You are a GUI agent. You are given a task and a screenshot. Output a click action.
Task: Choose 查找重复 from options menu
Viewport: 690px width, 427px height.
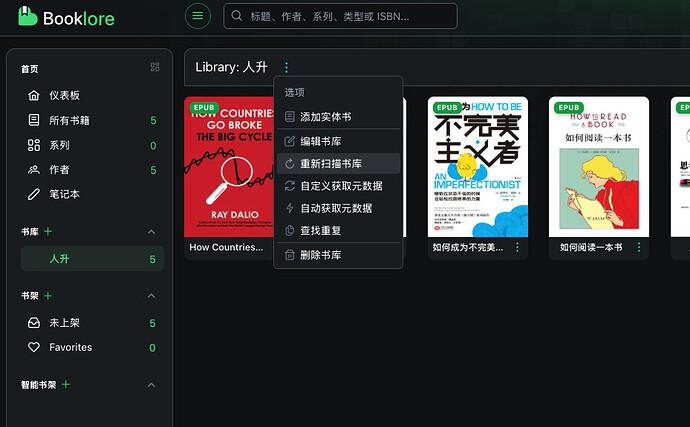click(338, 231)
